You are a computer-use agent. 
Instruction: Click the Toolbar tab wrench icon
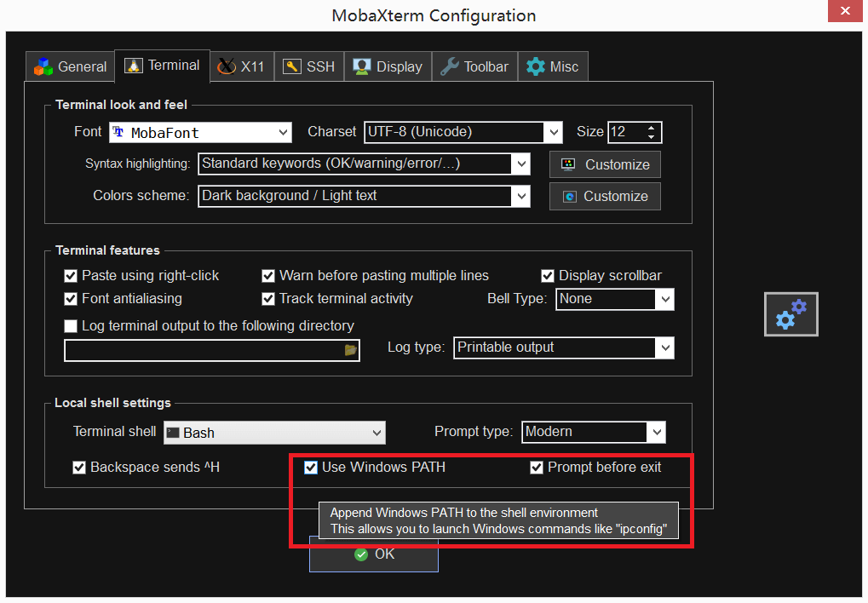click(x=449, y=66)
